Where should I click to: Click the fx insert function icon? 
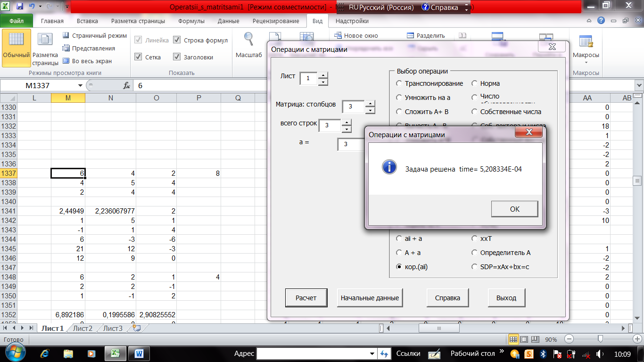[126, 86]
